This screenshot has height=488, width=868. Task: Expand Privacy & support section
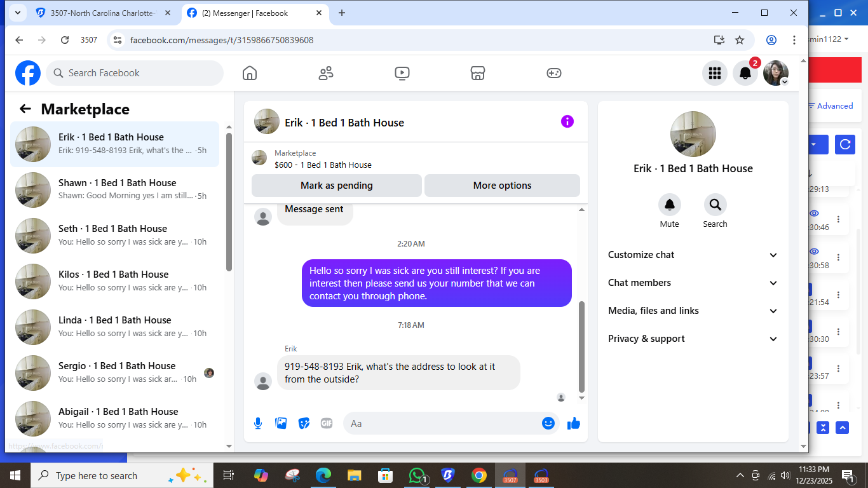click(693, 339)
